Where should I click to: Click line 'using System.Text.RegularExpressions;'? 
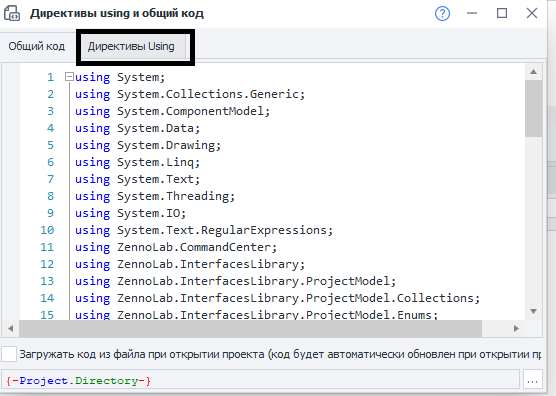[x=204, y=230]
